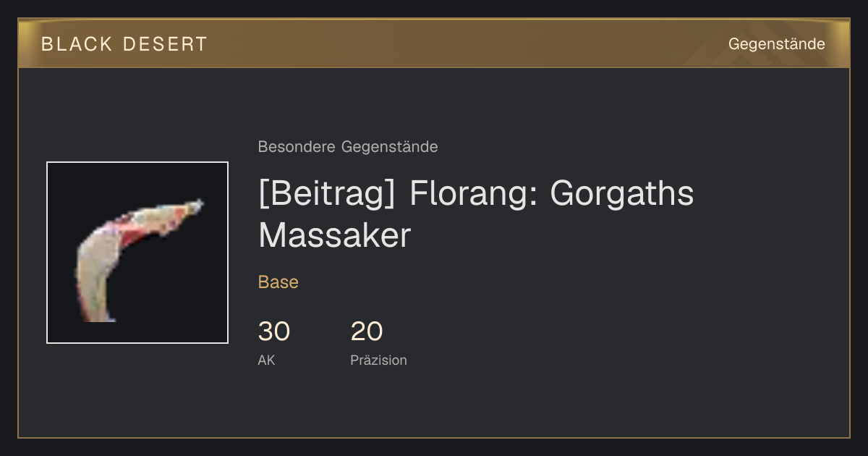Viewport: 868px width, 456px height.
Task: Click the attack value 30
Action: 274,332
